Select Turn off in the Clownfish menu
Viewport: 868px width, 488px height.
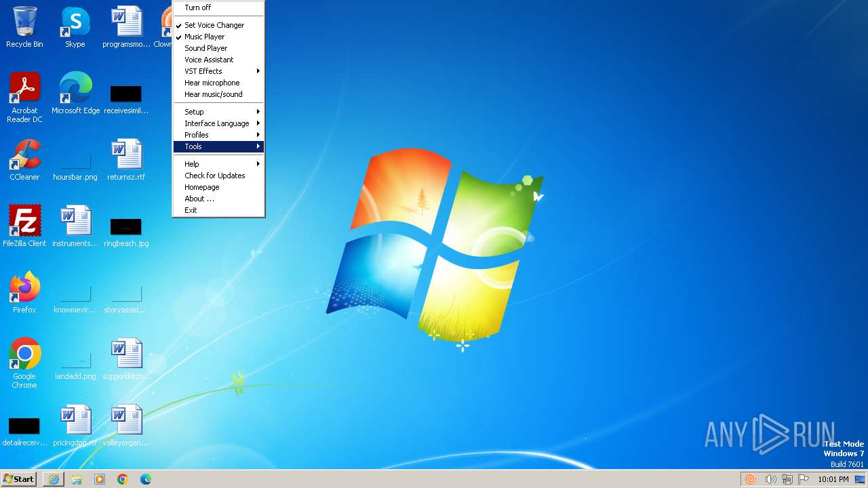218,7
